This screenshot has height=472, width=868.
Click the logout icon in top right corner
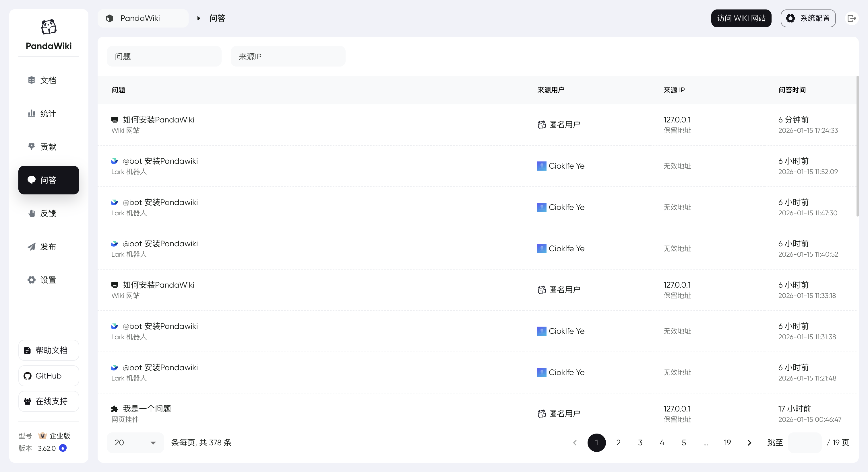[x=852, y=18]
